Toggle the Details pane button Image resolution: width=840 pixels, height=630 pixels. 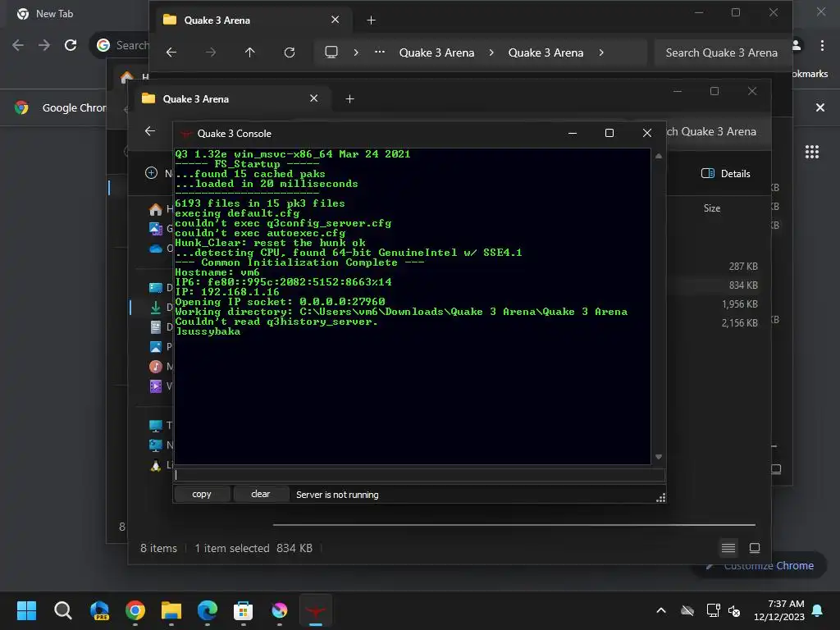tap(726, 173)
